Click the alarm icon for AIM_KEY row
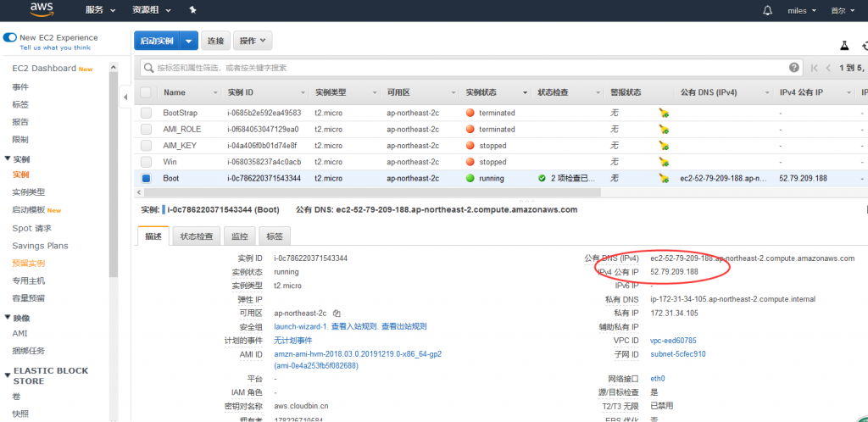This screenshot has width=868, height=422. pyautogui.click(x=664, y=146)
